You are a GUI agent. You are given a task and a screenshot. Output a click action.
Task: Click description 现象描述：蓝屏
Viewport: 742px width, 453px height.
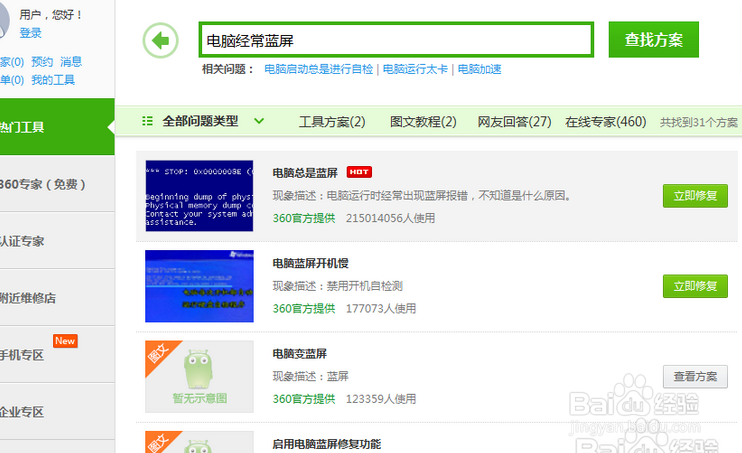(310, 376)
